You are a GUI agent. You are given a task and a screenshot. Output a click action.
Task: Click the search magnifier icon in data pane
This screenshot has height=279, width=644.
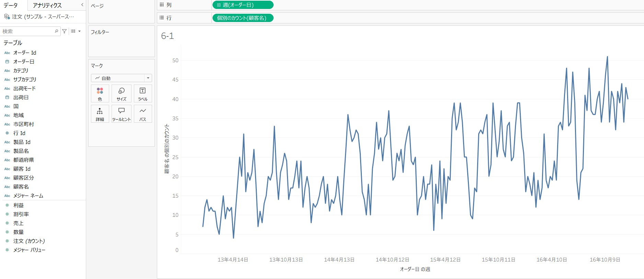click(x=57, y=31)
